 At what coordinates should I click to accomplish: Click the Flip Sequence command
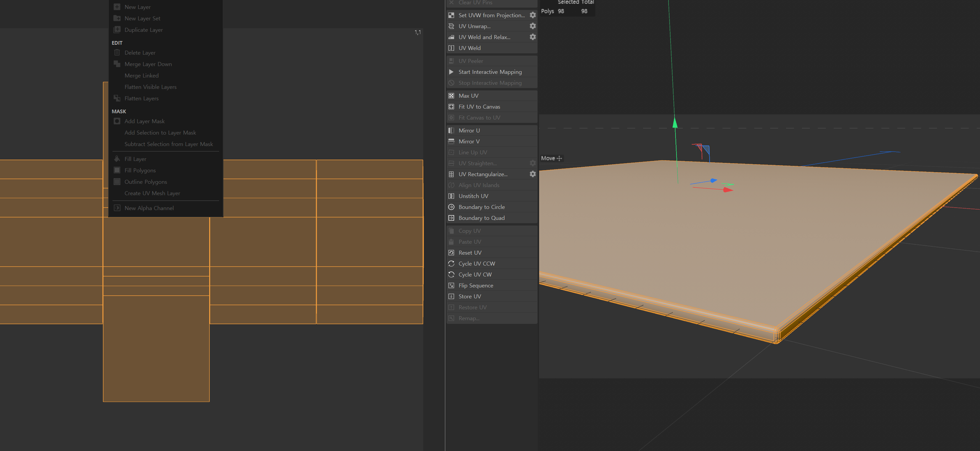click(x=476, y=285)
